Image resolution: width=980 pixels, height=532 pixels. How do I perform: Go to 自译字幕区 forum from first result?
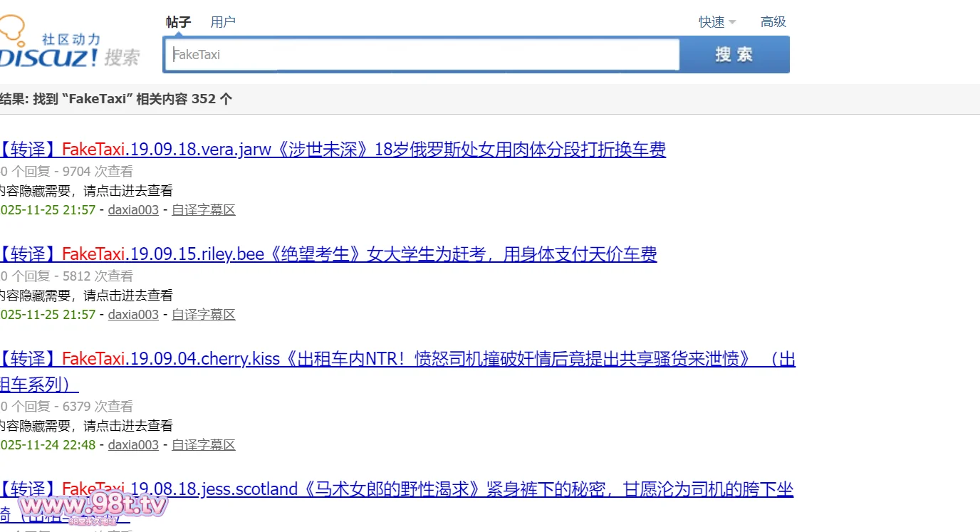tap(203, 210)
